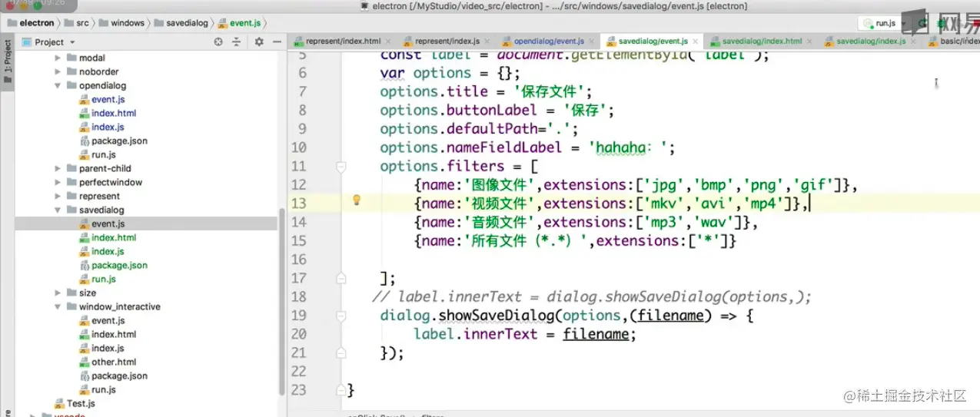The image size is (980, 417).
Task: Select the savedialog/event.js tab
Action: (653, 41)
